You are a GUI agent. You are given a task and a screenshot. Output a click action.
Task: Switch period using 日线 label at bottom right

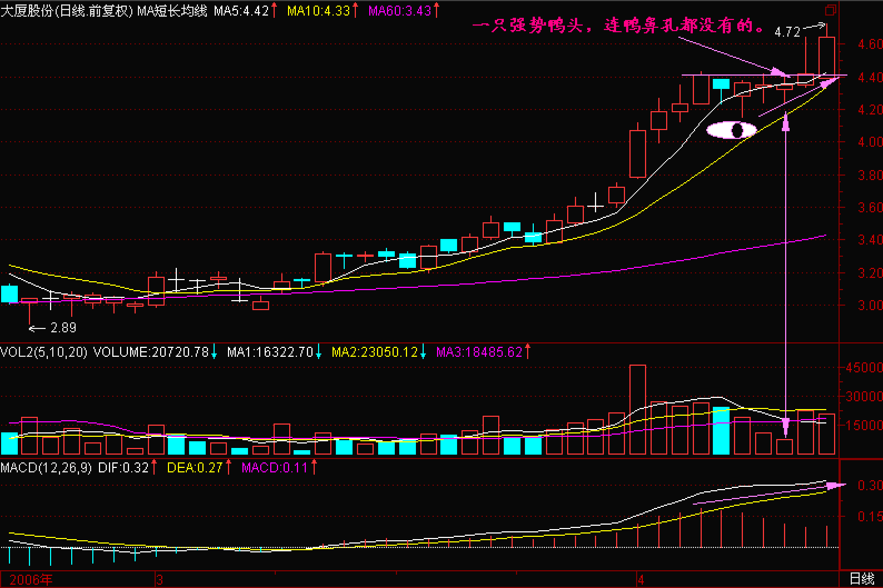[x=861, y=580]
